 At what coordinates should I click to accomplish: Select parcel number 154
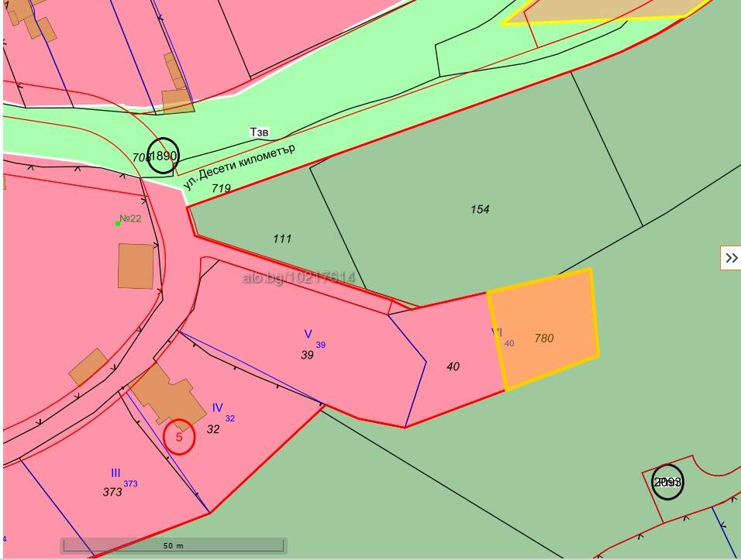click(x=480, y=209)
